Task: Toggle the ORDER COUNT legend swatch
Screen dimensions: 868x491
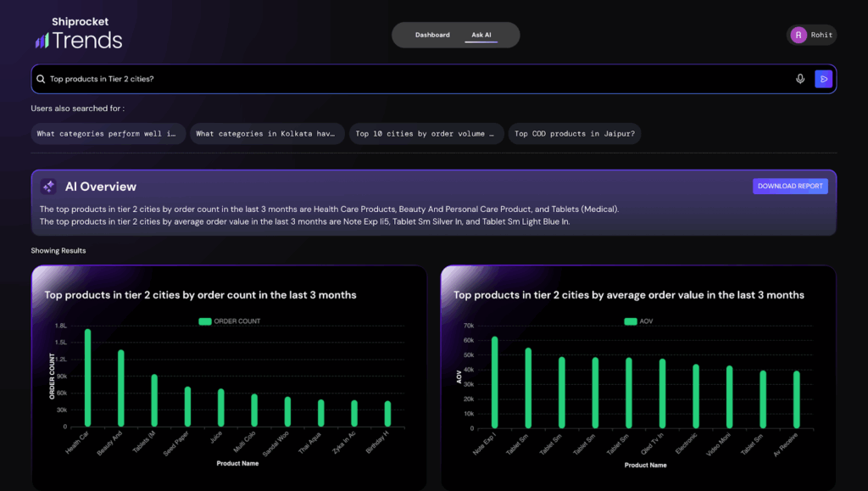Action: click(204, 321)
